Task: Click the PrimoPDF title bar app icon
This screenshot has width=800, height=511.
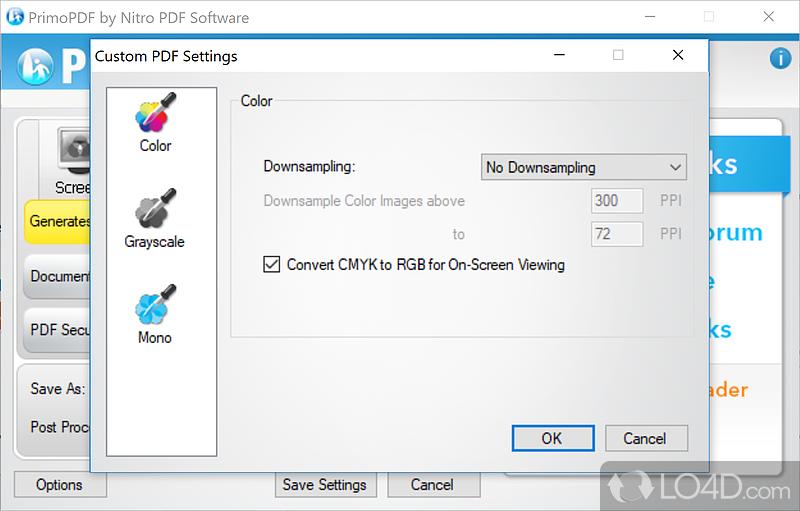Action: tap(15, 17)
